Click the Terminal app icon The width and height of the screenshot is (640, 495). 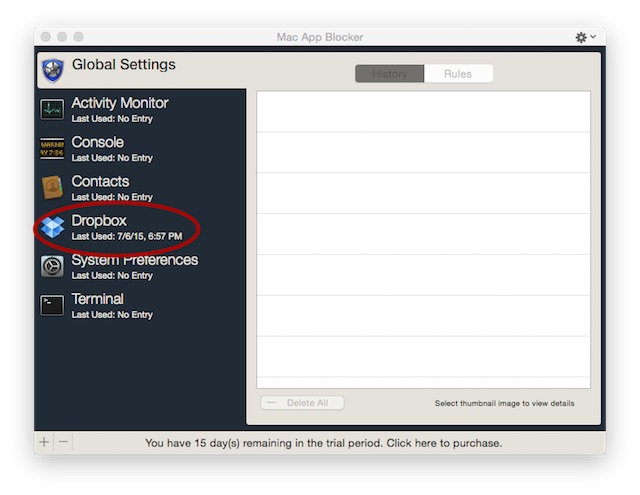click(52, 305)
